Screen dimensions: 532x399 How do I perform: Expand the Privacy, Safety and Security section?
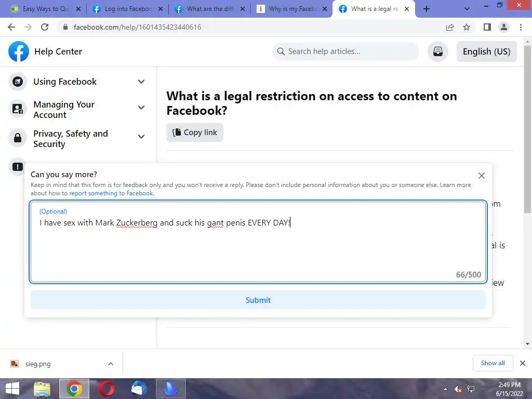click(x=141, y=137)
